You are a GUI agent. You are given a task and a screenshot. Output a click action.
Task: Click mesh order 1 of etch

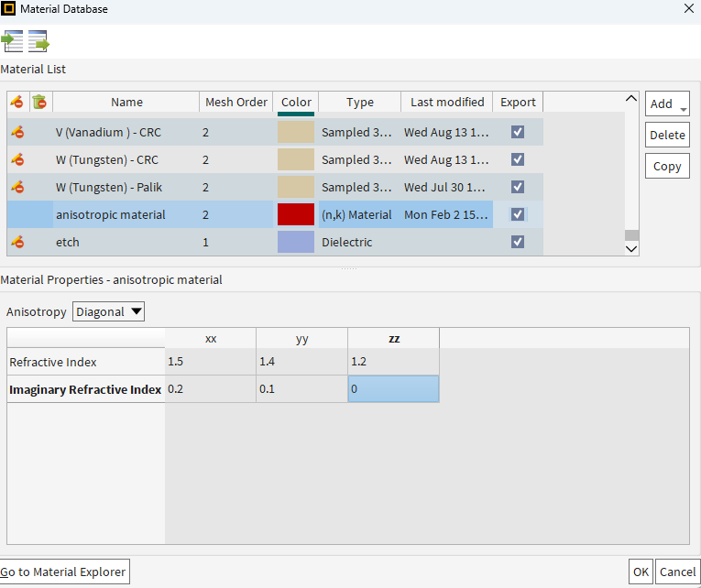point(205,242)
